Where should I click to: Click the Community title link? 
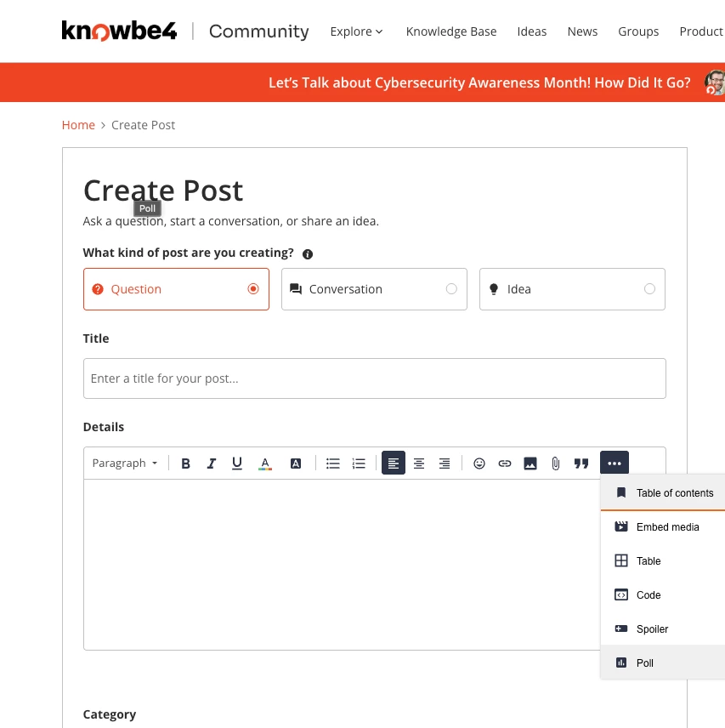click(259, 31)
